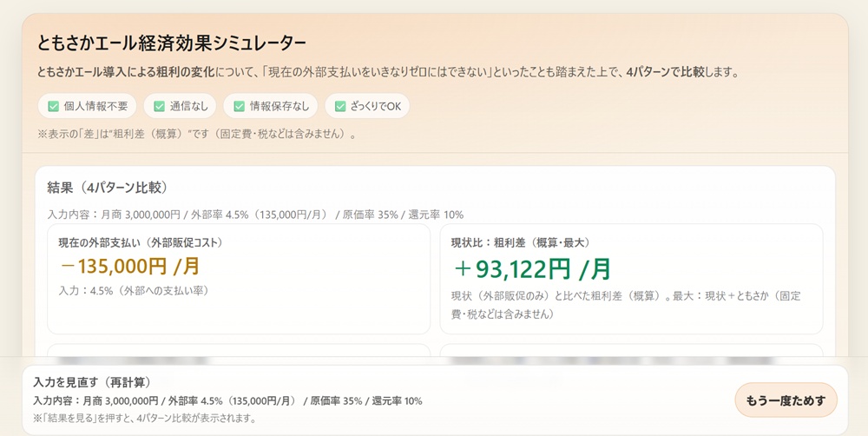Select the 通信なし badge label
The width and height of the screenshot is (868, 436).
188,106
